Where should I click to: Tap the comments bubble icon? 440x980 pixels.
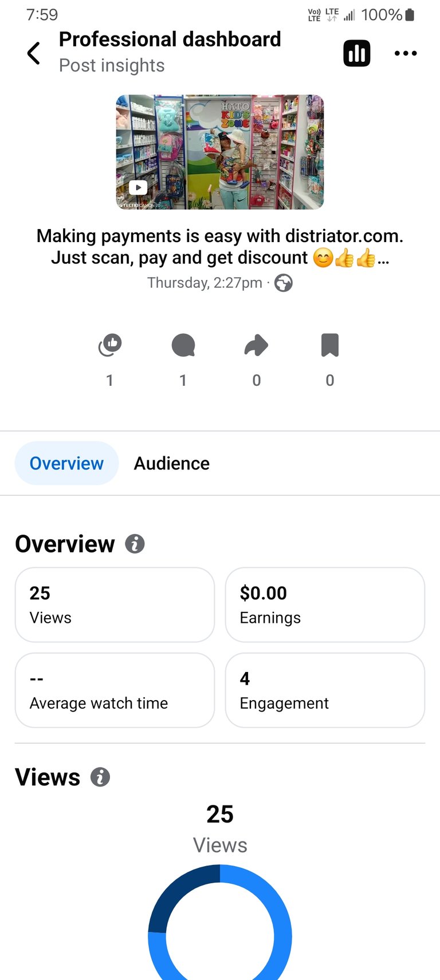tap(183, 345)
